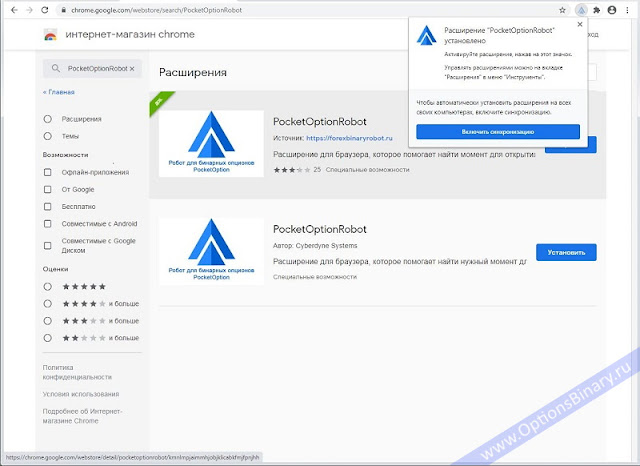Click the lock icon in the address bar
The width and height of the screenshot is (640, 466).
64,10
